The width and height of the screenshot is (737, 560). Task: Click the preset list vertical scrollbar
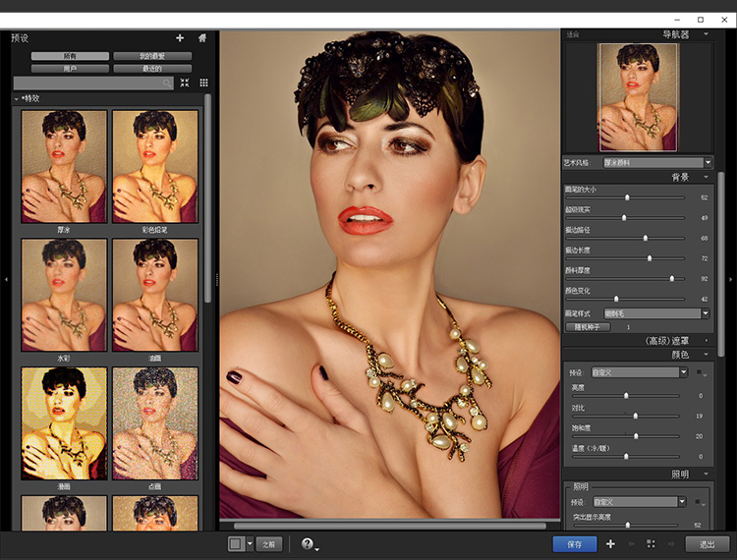[207, 197]
